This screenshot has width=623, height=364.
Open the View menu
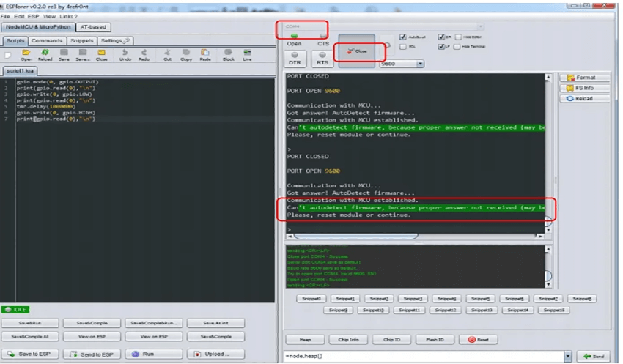point(49,16)
